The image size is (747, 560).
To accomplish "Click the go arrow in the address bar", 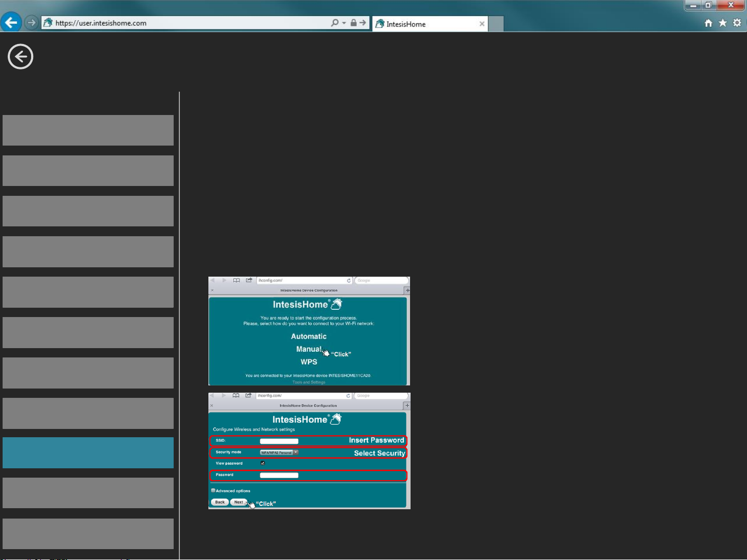I will pyautogui.click(x=363, y=23).
